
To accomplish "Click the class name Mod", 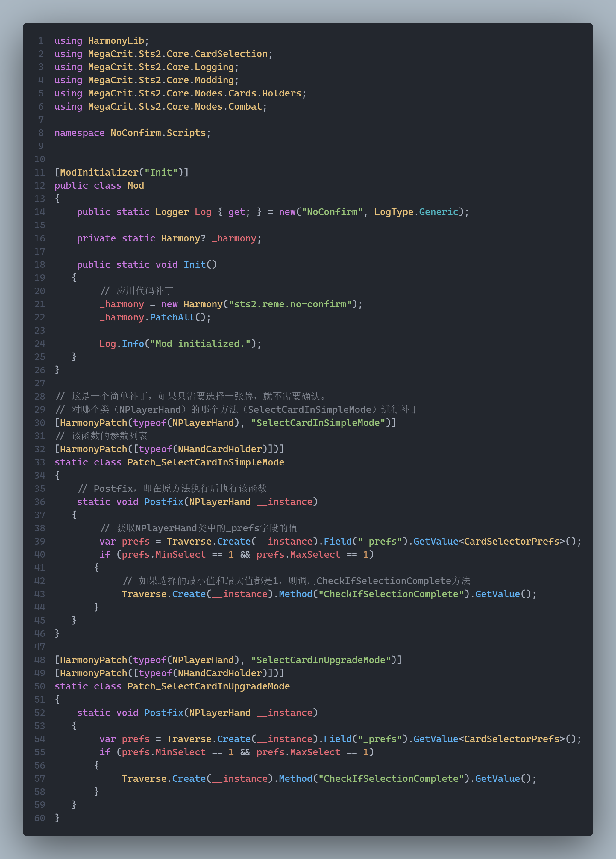I will 136,186.
